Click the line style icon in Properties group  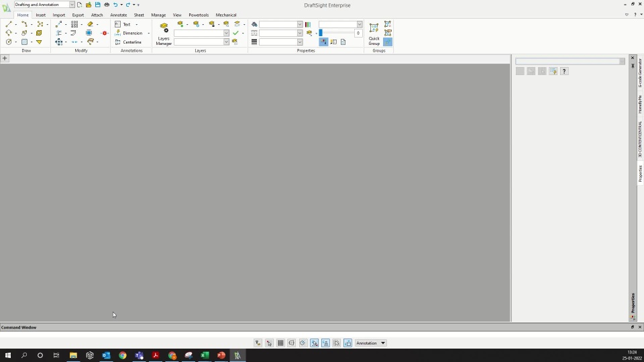(x=254, y=33)
